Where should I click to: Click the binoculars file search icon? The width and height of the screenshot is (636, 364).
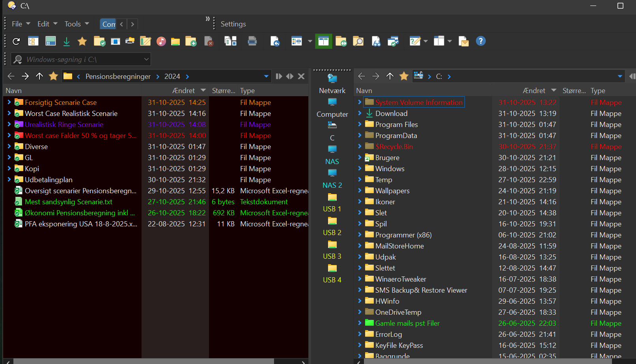tap(376, 41)
